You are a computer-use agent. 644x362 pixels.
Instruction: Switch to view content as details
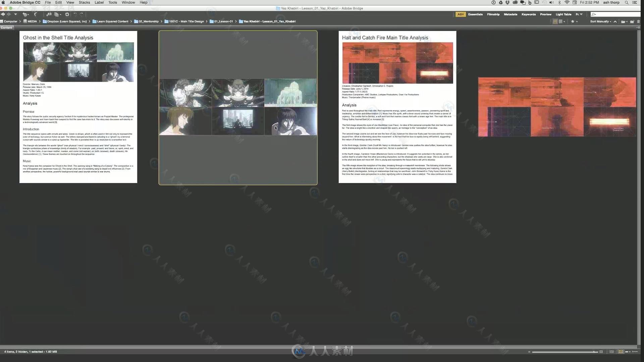click(627, 352)
